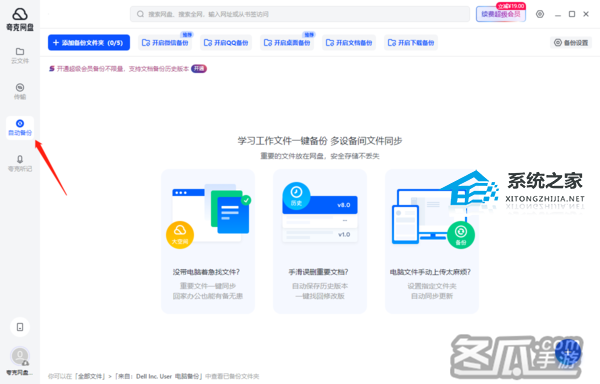Screen dimensions: 600x384
Task: Click the 夸克网盘 label under the avatar
Action: (x=20, y=372)
